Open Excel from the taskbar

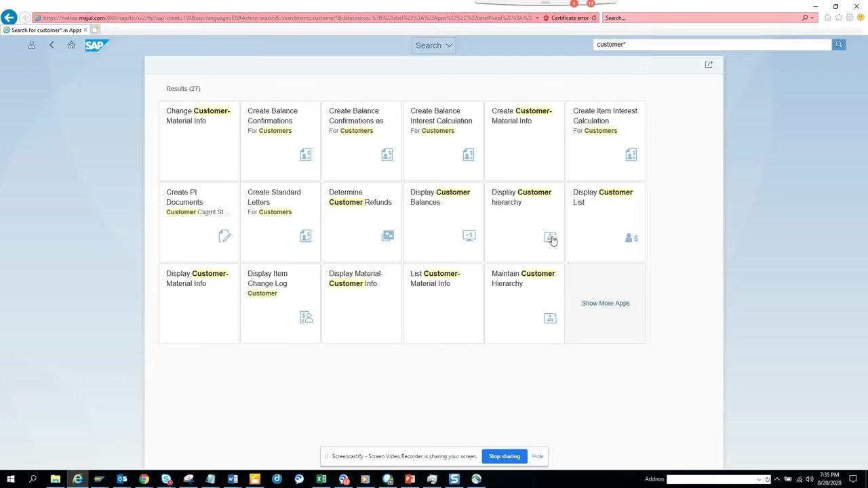pos(321,479)
